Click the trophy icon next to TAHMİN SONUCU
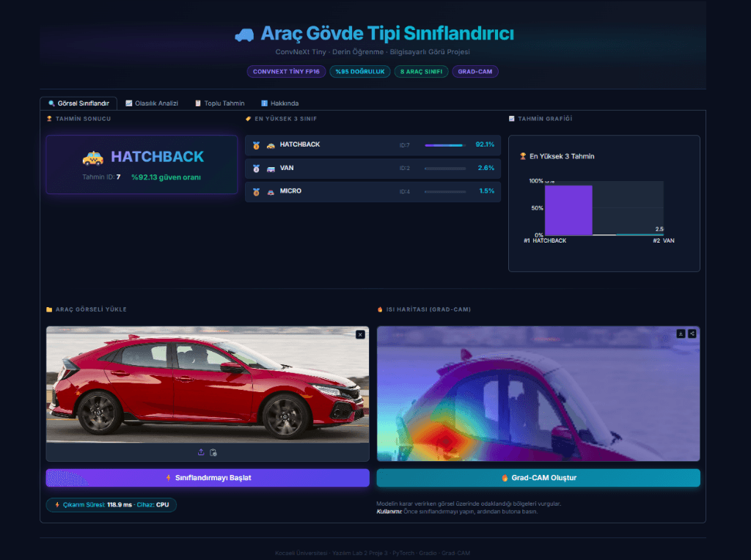The height and width of the screenshot is (560, 751). pos(49,119)
